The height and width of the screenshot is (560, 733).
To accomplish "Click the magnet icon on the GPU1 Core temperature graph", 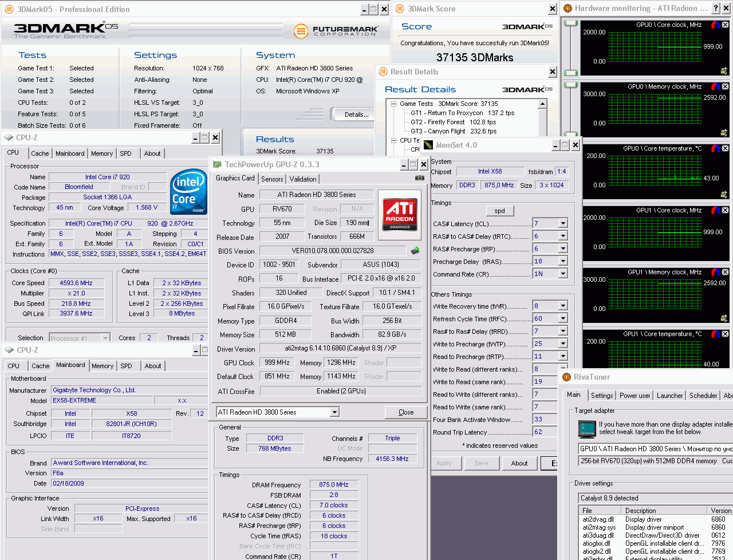I will click(x=715, y=334).
